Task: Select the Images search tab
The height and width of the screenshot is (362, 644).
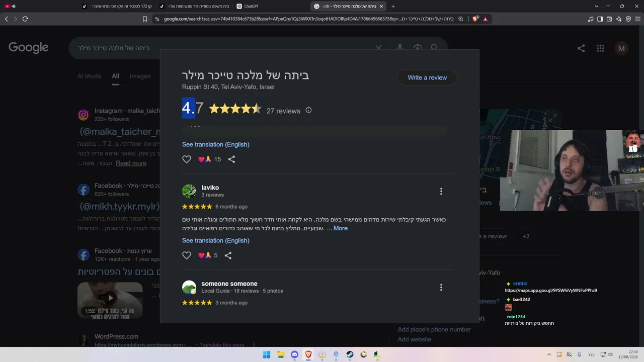Action: (x=140, y=76)
